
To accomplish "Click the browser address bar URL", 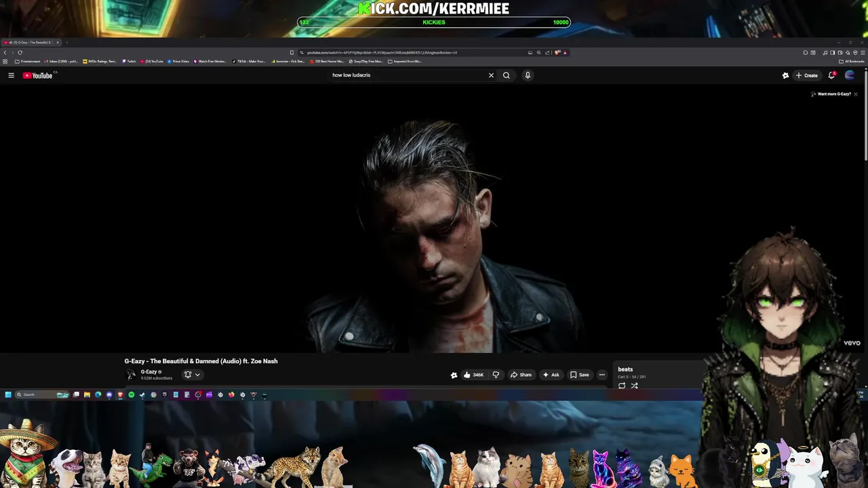I will pyautogui.click(x=382, y=52).
